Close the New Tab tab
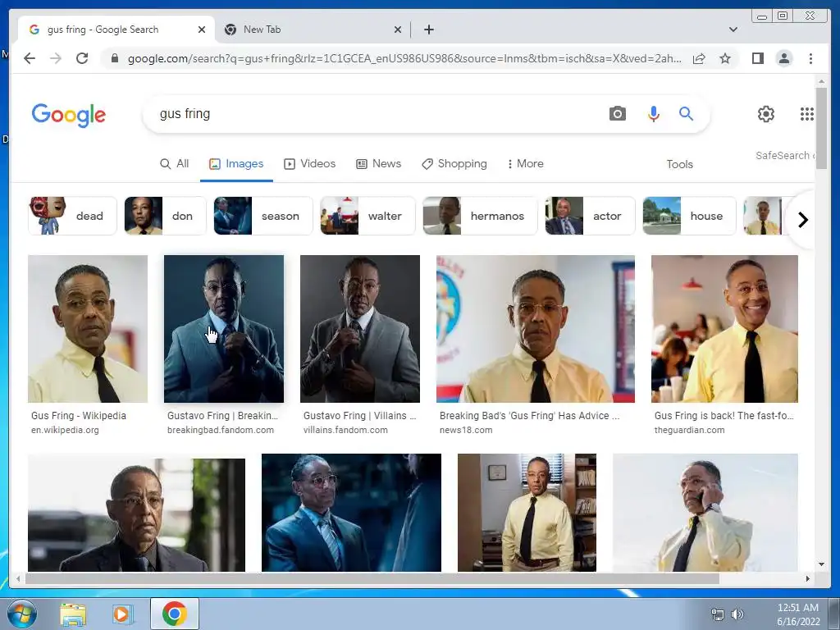 (x=398, y=30)
